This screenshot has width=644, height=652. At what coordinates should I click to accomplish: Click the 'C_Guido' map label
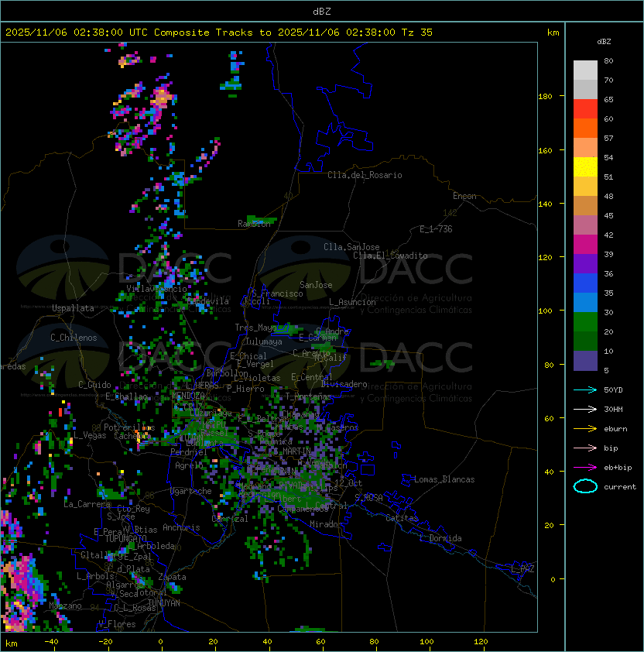coord(94,385)
